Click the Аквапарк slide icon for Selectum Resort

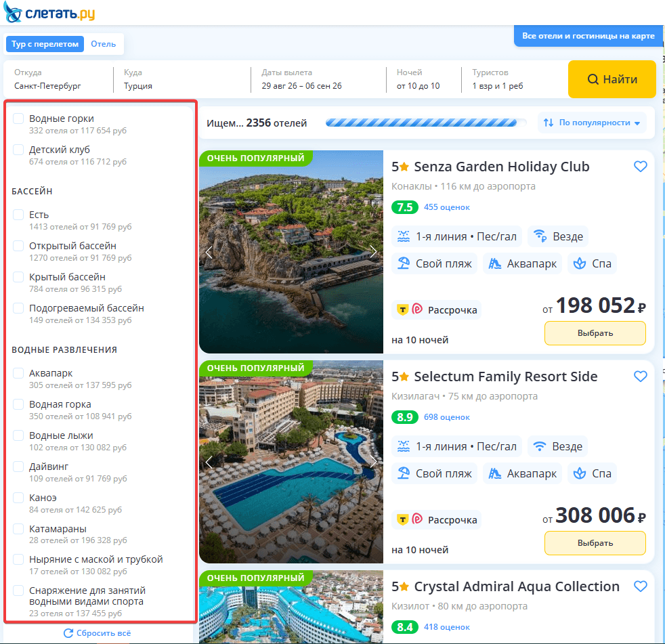pos(494,473)
